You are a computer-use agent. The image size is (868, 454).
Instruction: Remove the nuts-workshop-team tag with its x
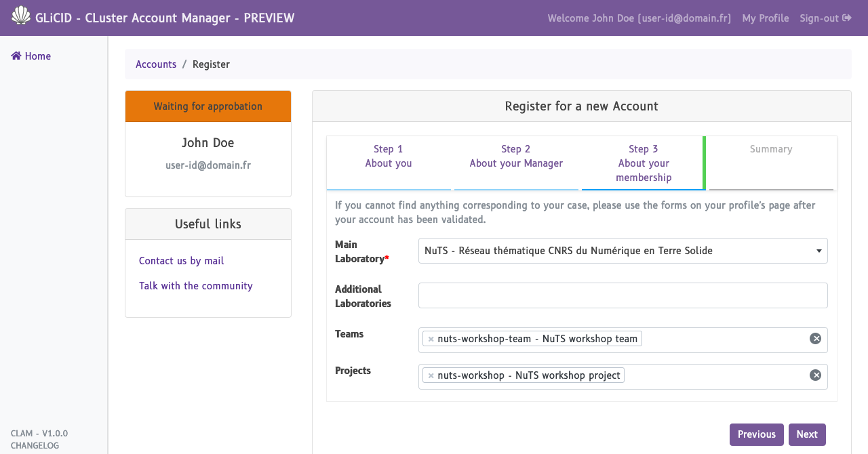(x=431, y=339)
